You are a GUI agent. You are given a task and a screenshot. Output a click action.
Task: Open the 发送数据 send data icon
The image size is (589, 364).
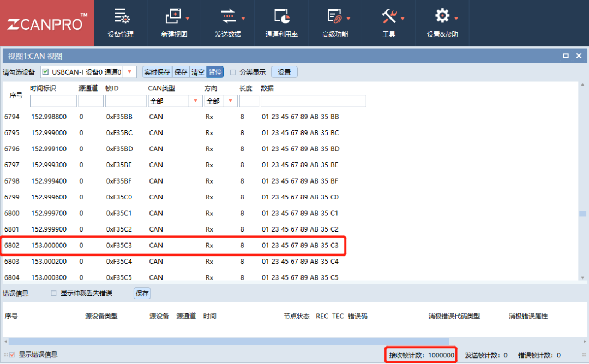click(x=228, y=16)
